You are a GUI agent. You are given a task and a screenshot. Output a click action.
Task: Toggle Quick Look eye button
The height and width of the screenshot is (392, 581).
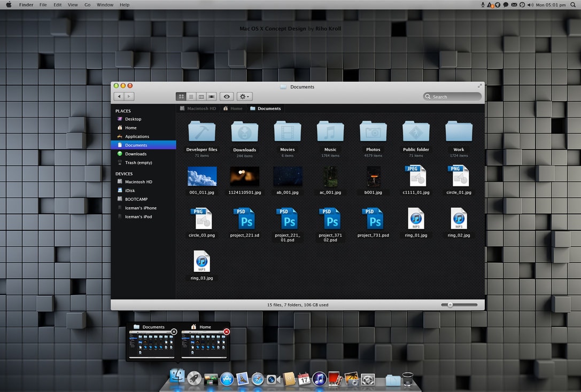[x=227, y=97]
